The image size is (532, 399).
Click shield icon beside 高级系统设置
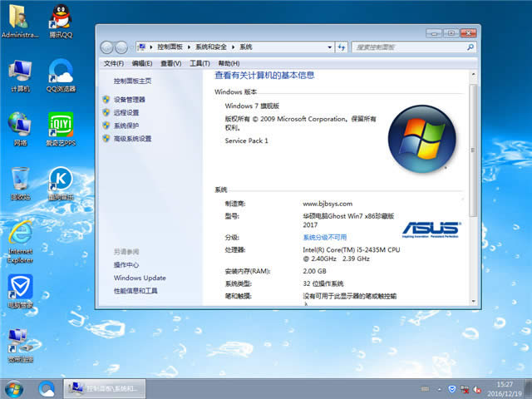coord(106,138)
